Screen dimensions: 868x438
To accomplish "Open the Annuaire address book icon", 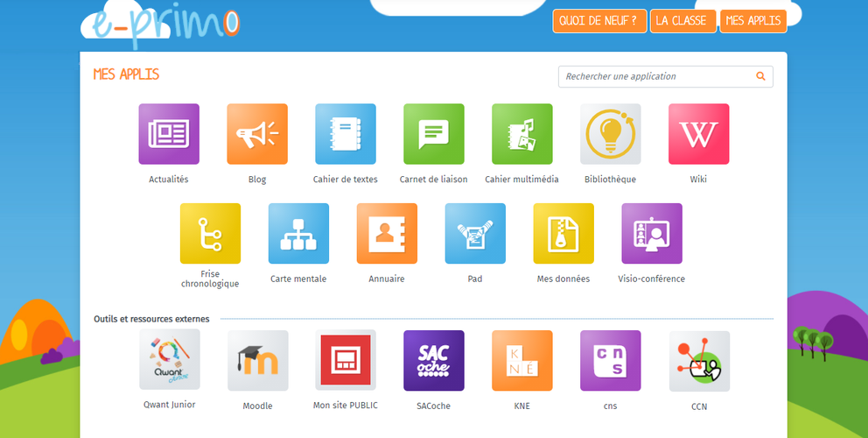I will pos(387,233).
